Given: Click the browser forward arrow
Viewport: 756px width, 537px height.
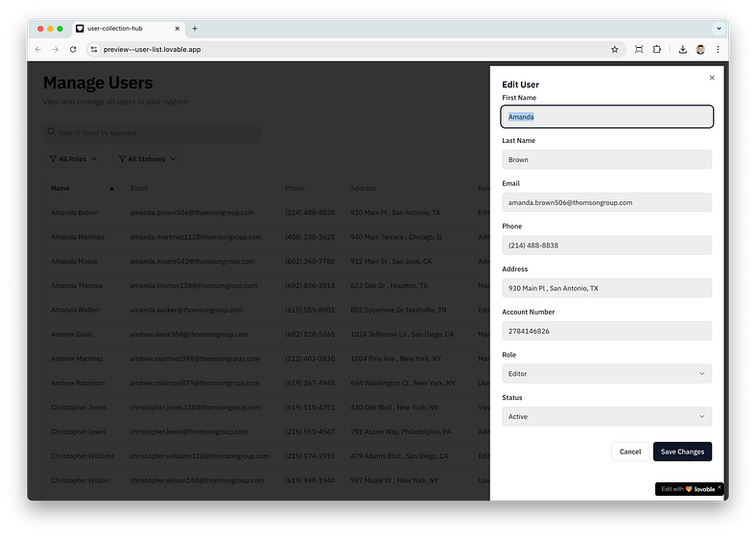Looking at the screenshot, I should click(x=56, y=49).
